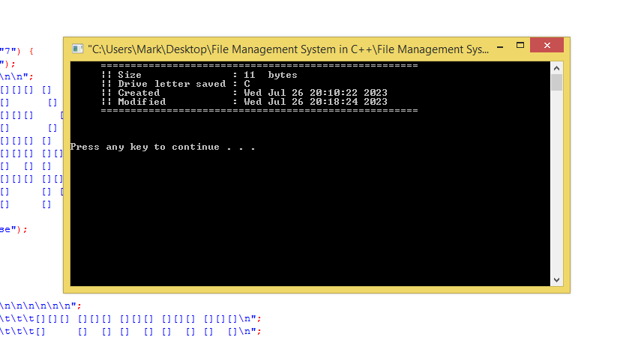Click the code line with \n\n\n\n\n\n";
Screen dimensions: 644x340
[x=40, y=306]
